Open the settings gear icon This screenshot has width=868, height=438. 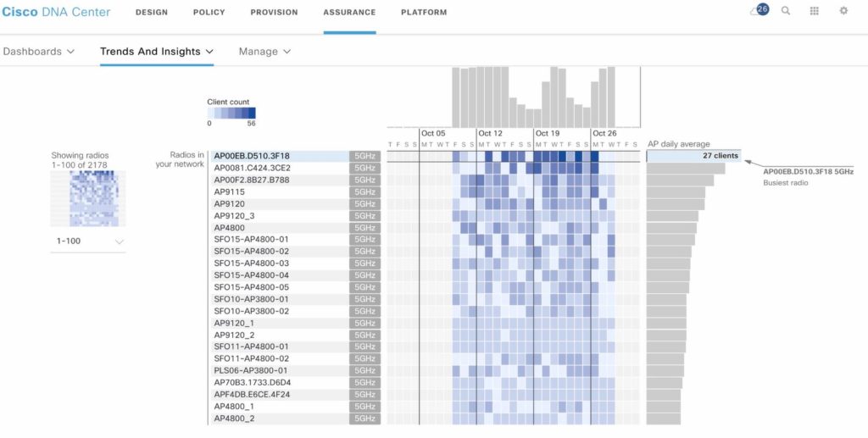tap(843, 11)
